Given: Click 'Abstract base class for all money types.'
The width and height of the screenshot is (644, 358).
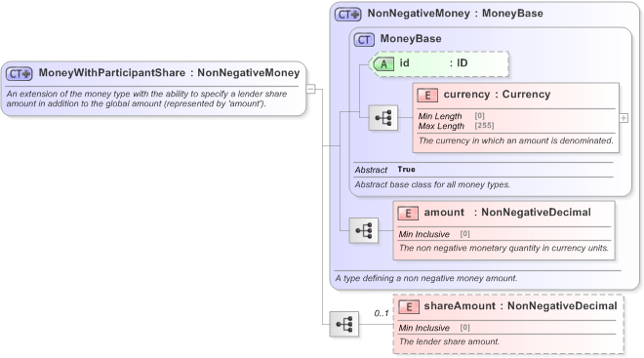Looking at the screenshot, I should tap(432, 184).
